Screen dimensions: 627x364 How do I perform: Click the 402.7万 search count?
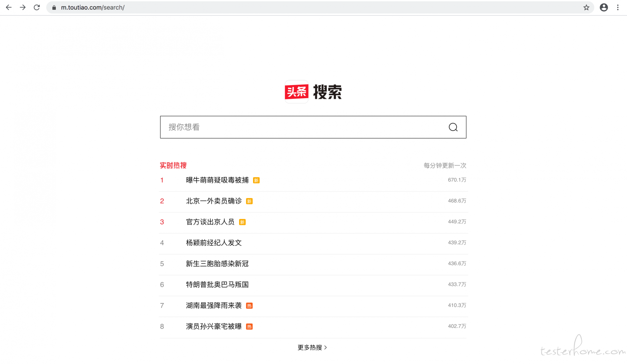pyautogui.click(x=457, y=326)
